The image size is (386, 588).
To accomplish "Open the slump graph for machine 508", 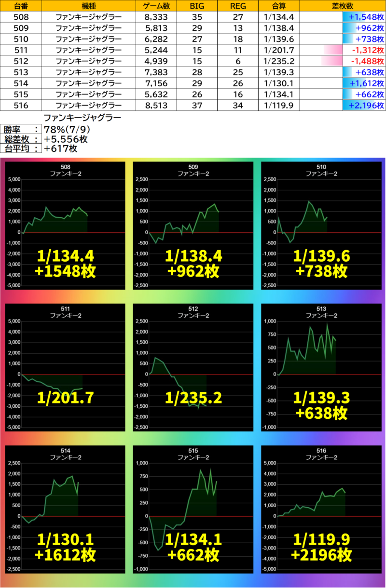I will 65,227.
